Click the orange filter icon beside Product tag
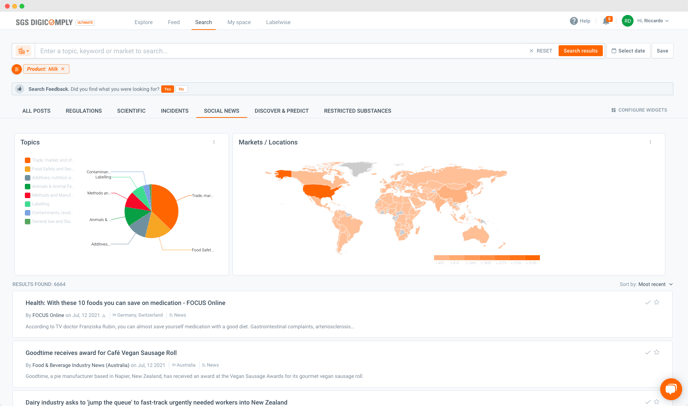The width and height of the screenshot is (688, 406). [17, 69]
